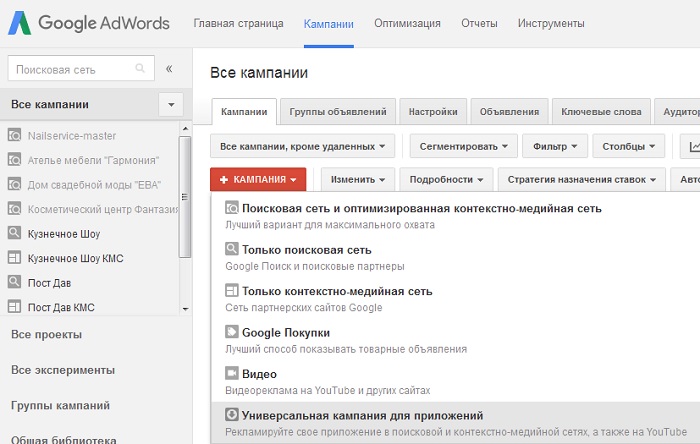Choose Google Покупки campaign type
This screenshot has width=700, height=444.
coord(455,340)
